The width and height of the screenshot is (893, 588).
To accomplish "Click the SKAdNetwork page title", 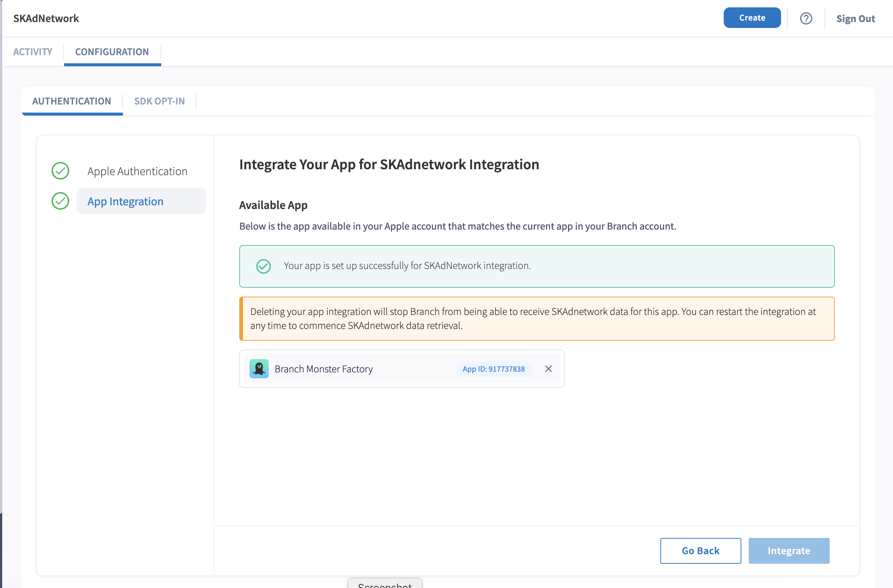I will 46,18.
